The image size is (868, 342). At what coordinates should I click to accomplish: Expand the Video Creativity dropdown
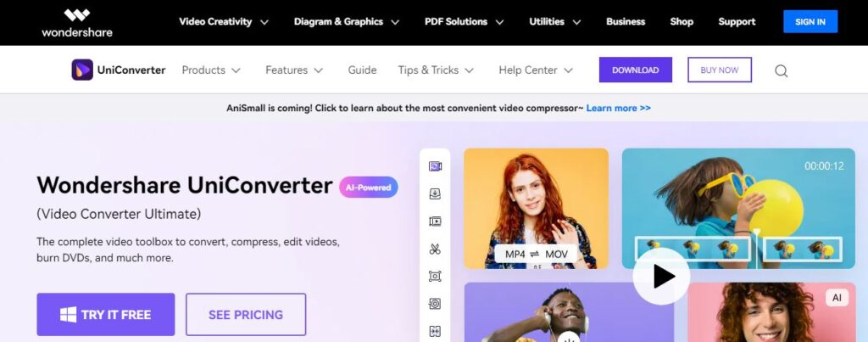(x=224, y=21)
